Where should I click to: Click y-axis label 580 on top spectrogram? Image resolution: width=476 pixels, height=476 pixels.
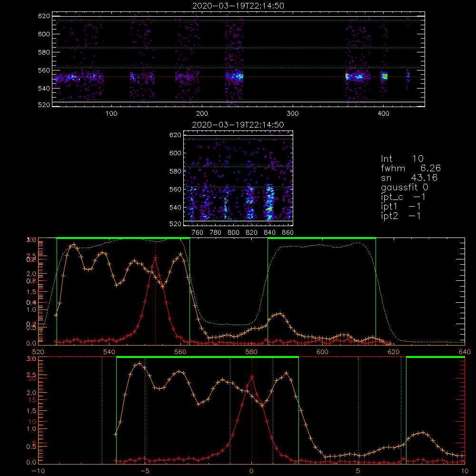click(44, 52)
